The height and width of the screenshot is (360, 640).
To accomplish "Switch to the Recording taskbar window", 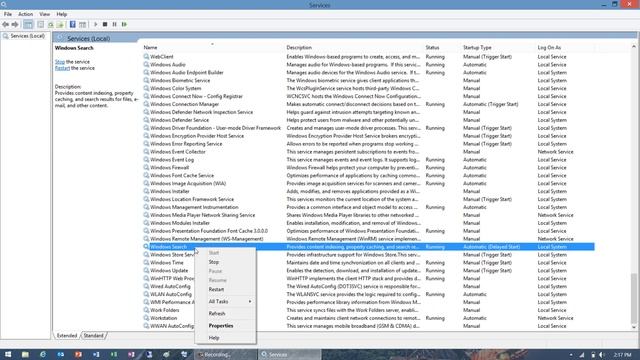I will pyautogui.click(x=225, y=354).
